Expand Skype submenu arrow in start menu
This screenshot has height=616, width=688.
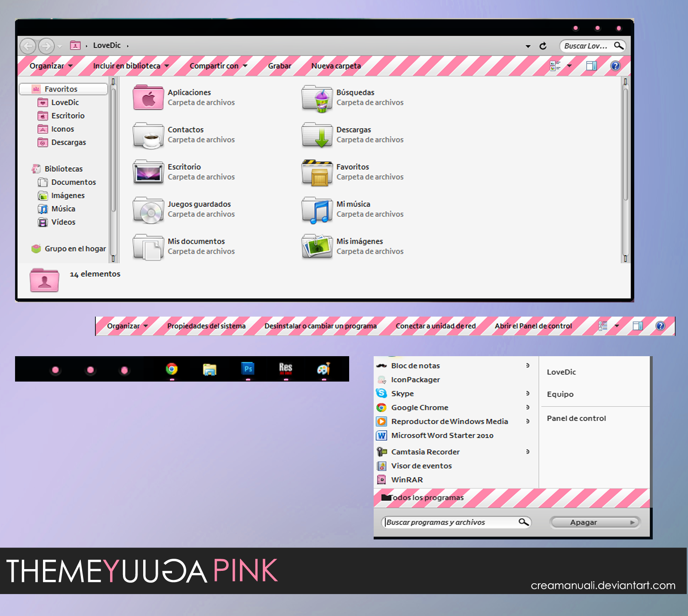pos(528,393)
